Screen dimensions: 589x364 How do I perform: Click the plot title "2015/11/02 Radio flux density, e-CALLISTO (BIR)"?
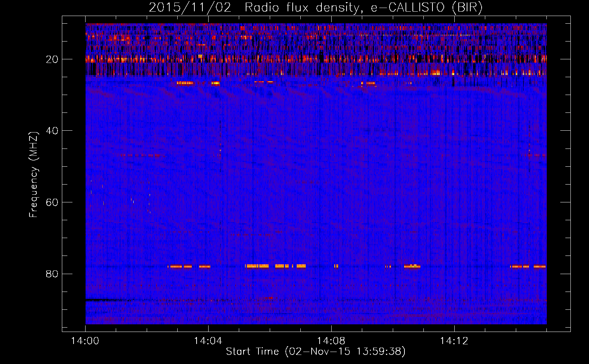pyautogui.click(x=316, y=7)
